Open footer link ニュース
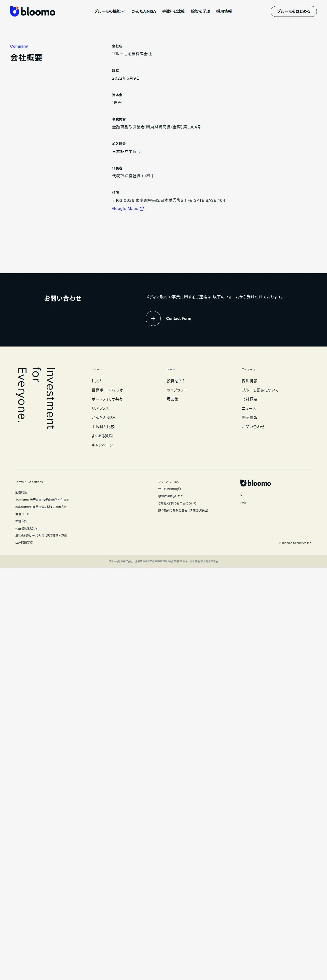Viewport: 327px width, 980px height. (249, 408)
